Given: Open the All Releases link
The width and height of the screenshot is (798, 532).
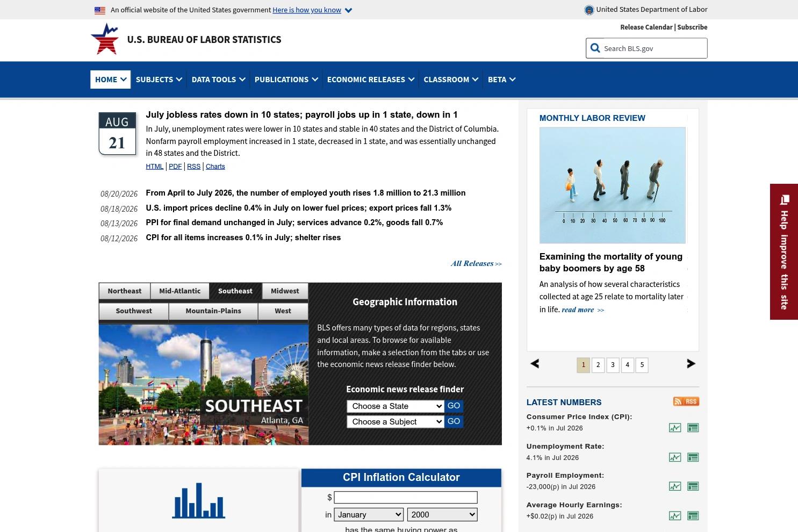Looking at the screenshot, I should coord(476,263).
